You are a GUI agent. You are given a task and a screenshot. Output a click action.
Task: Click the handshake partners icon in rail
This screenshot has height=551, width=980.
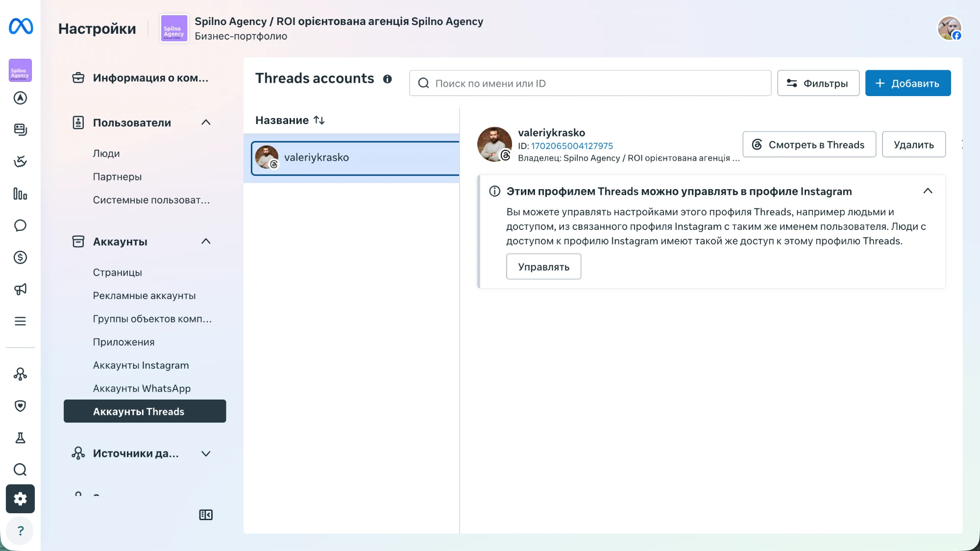coord(20,161)
